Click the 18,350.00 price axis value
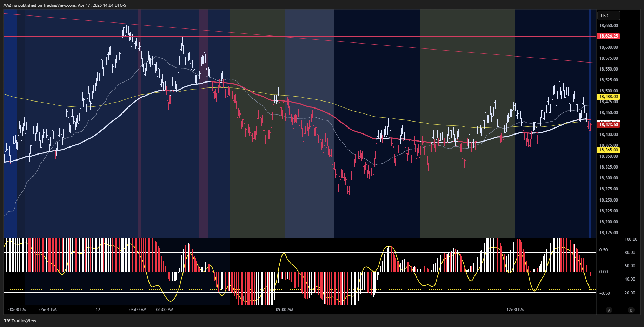This screenshot has width=644, height=327. pos(609,156)
